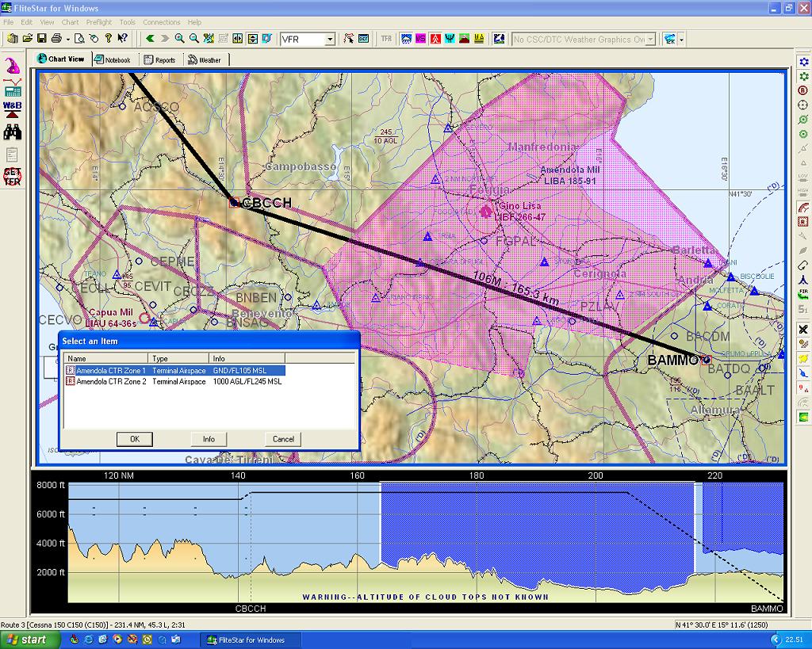
Task: Open print preview magnifier page icon
Action: 79,38
